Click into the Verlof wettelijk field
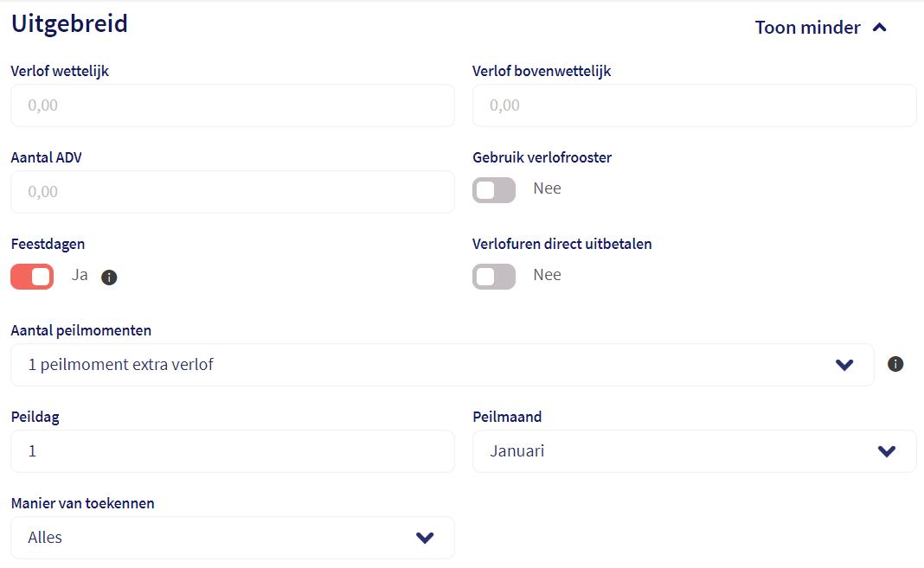 [232, 105]
